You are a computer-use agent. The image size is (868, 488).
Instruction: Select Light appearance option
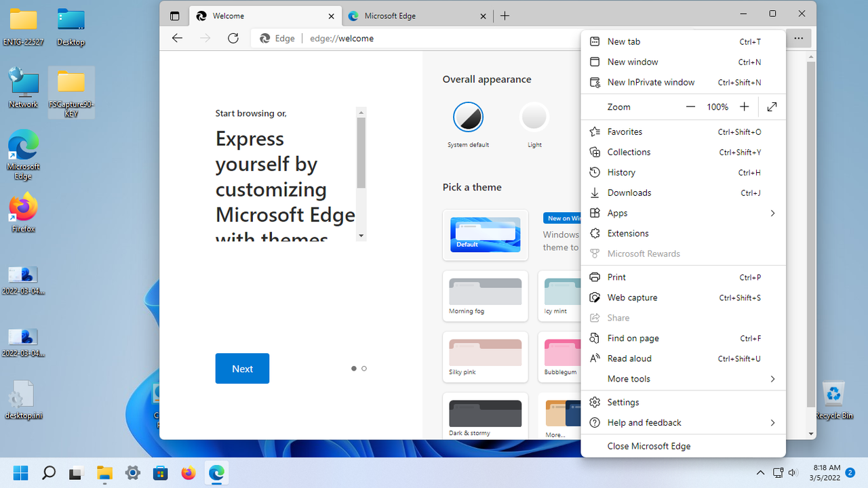point(534,117)
